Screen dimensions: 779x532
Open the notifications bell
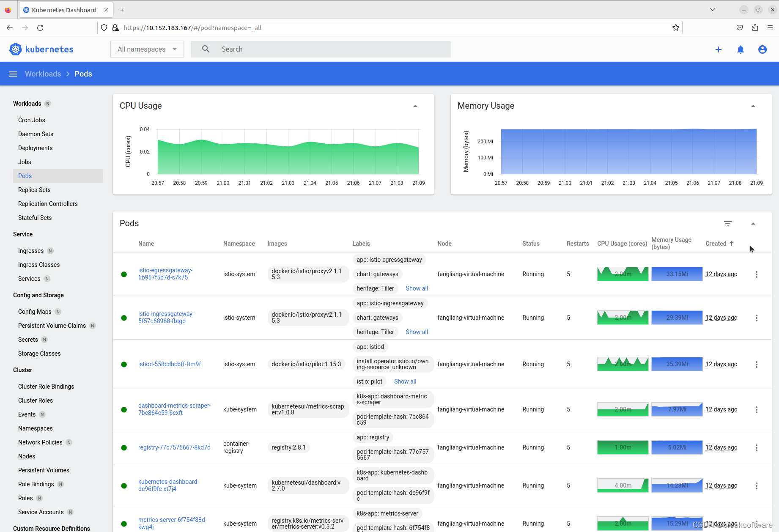[x=741, y=49]
